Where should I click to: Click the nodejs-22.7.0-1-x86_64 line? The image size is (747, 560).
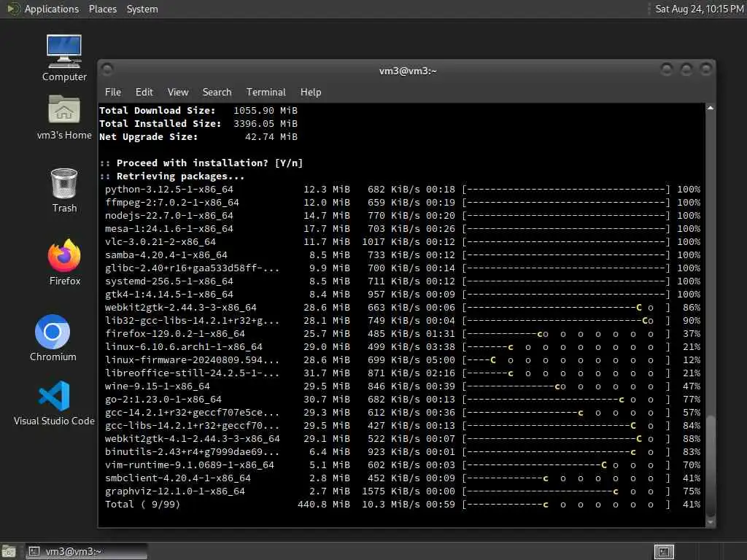[403, 215]
